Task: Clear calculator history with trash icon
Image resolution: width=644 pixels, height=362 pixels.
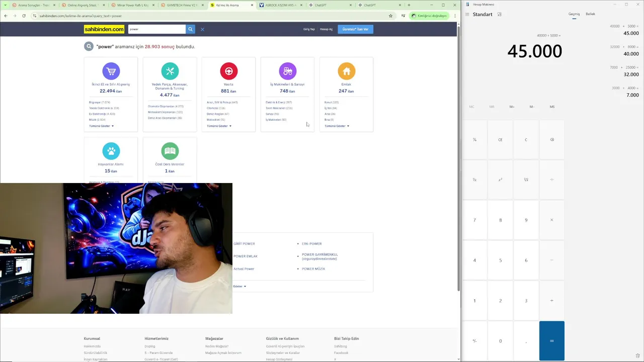Action: point(637,355)
